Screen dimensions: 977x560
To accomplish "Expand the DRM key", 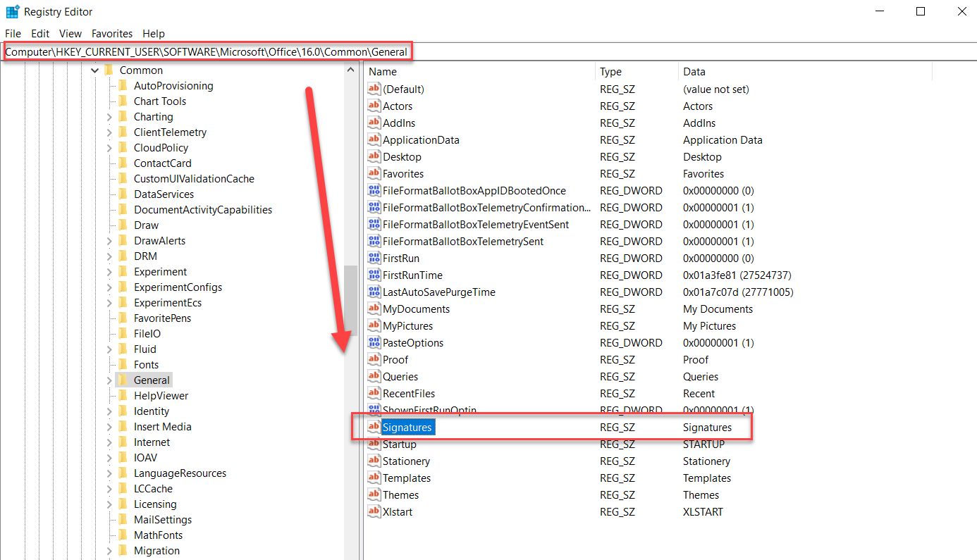I will click(110, 256).
